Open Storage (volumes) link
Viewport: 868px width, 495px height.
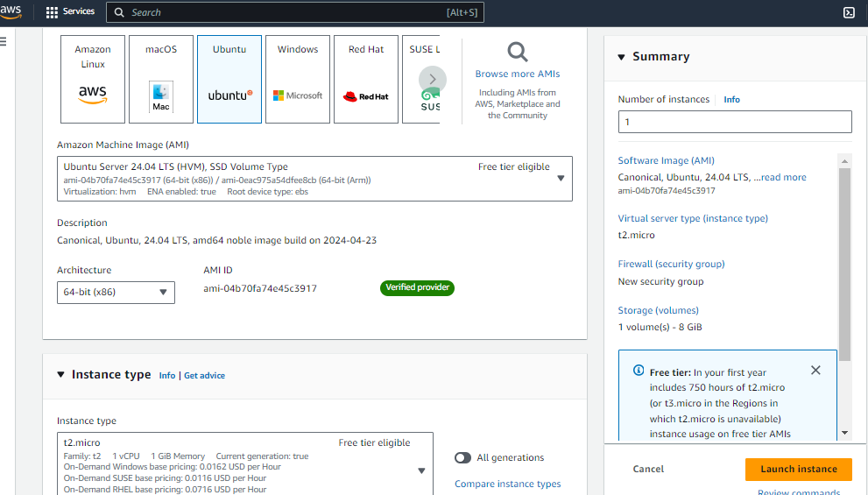click(x=658, y=311)
